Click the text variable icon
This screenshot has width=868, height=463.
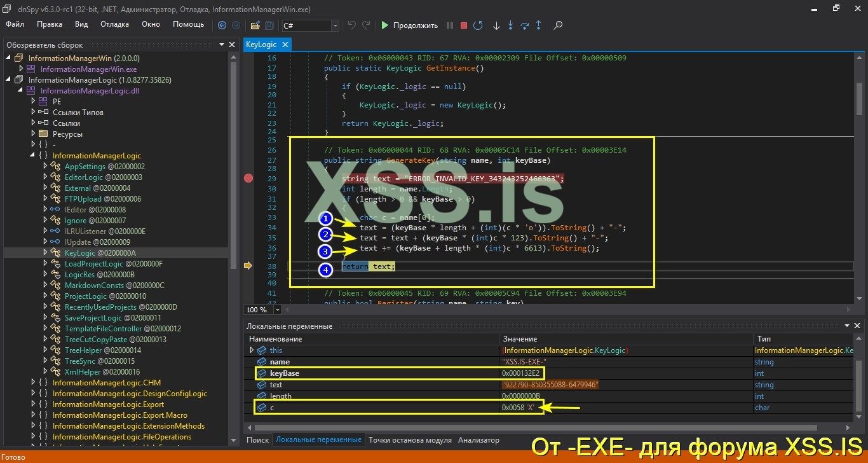(262, 385)
